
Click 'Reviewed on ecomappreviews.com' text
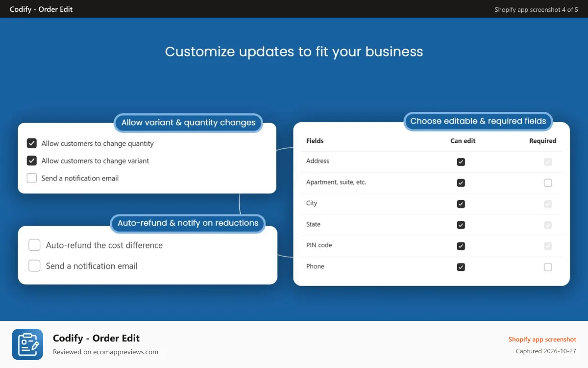coord(105,352)
